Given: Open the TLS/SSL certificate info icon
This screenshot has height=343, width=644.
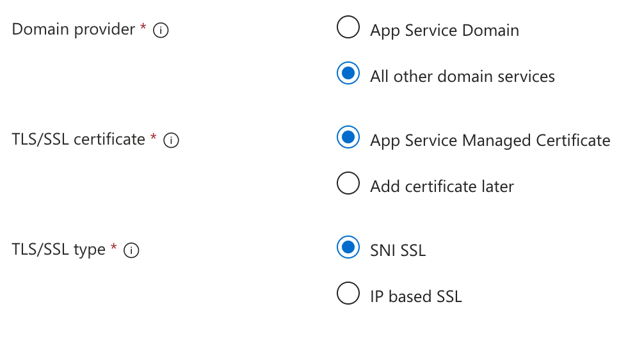Looking at the screenshot, I should tap(171, 140).
